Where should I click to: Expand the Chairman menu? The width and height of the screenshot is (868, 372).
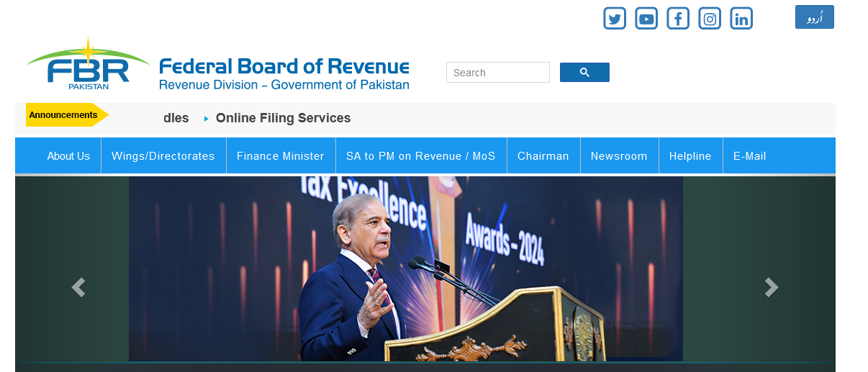coord(543,156)
